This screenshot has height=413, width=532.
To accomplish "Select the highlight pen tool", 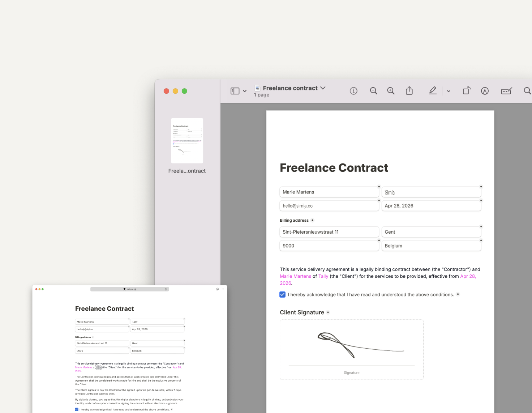I will [433, 91].
